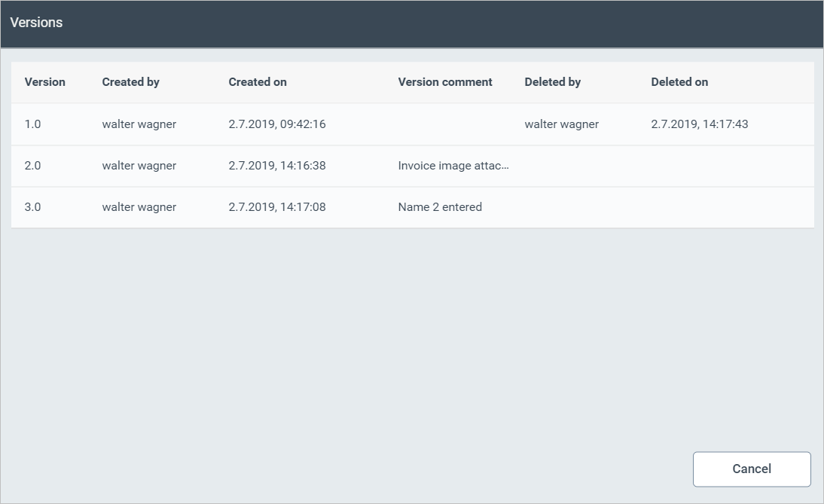Select version 3.0 row
This screenshot has height=504, width=824.
click(33, 207)
